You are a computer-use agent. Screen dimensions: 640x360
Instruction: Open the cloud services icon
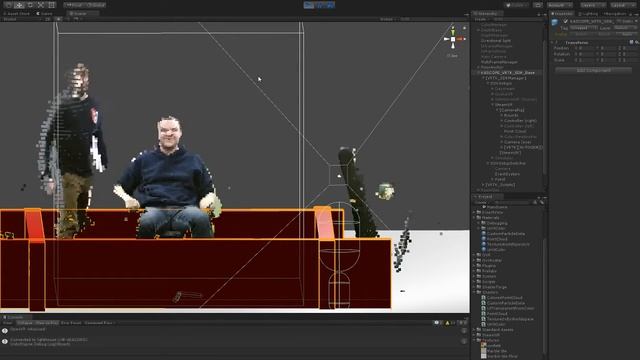538,5
